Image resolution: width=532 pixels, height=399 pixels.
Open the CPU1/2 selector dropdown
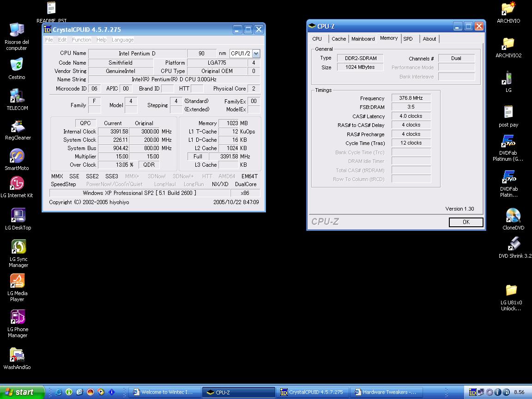tap(256, 53)
